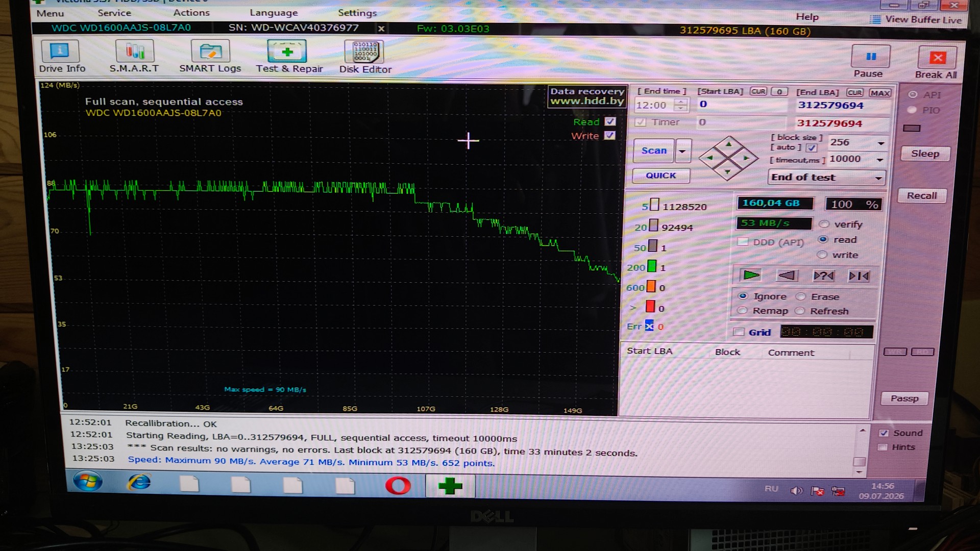Click the reverse scan direction button
This screenshot has height=551, width=980.
(787, 276)
